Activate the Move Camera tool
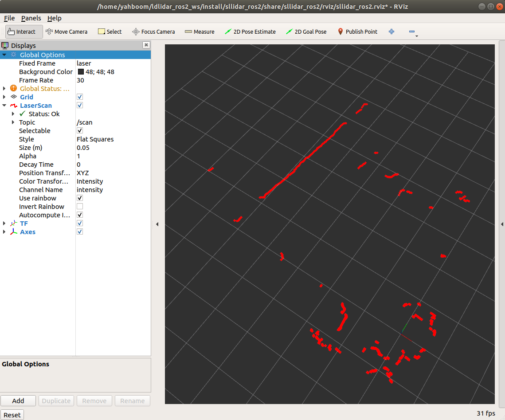This screenshot has height=420, width=505. [67, 31]
